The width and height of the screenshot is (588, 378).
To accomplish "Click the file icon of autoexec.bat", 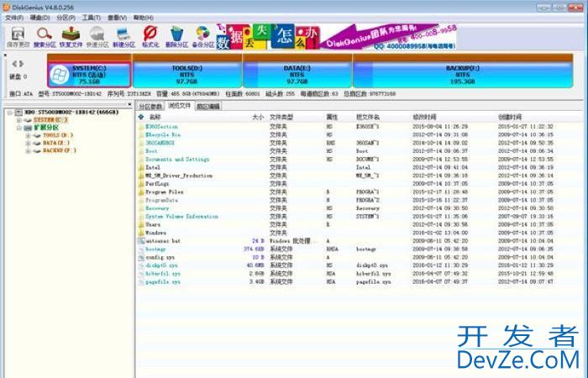I will coord(141,241).
